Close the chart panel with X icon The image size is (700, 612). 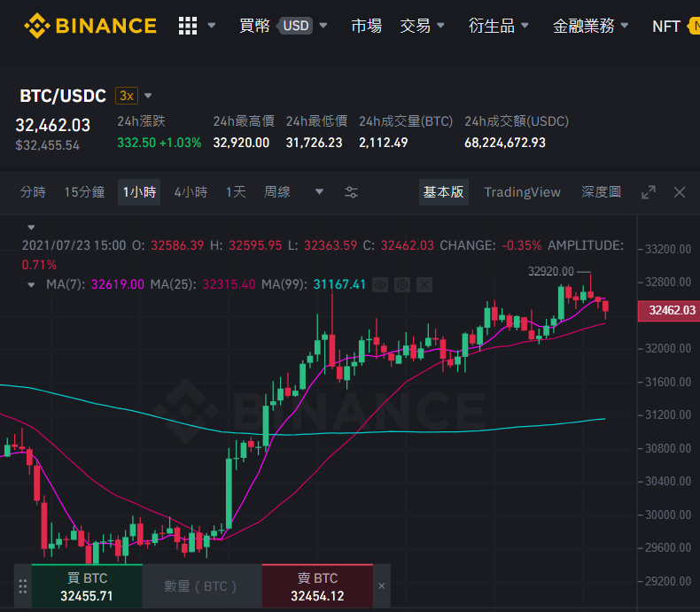click(680, 192)
